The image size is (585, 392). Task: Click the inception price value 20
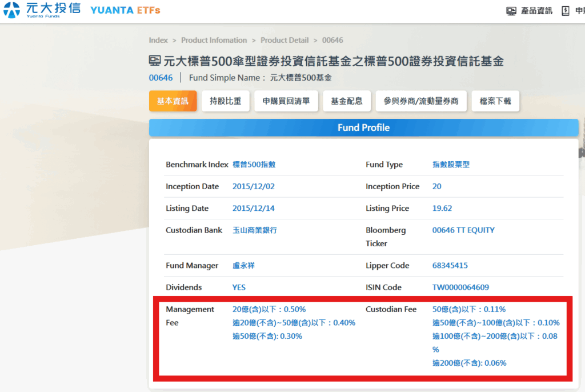436,186
